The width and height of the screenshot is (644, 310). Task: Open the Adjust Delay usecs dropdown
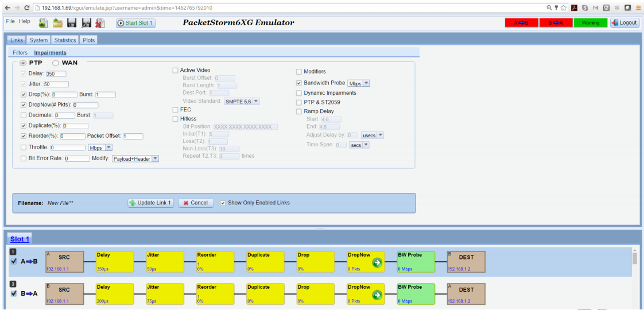coord(372,135)
